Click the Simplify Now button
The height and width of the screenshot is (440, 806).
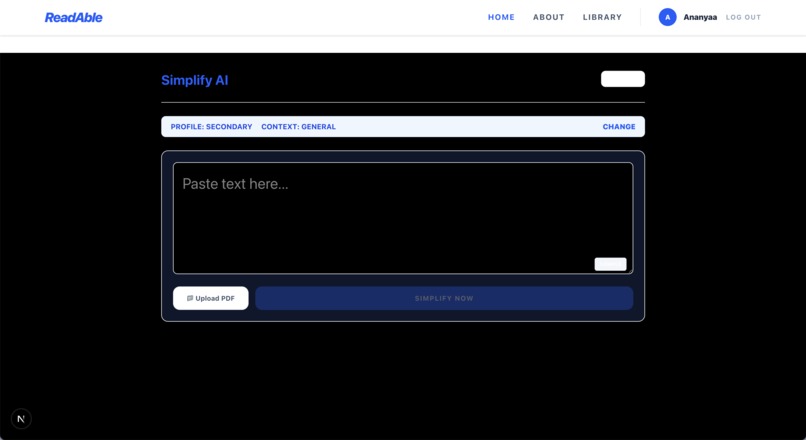pos(444,298)
